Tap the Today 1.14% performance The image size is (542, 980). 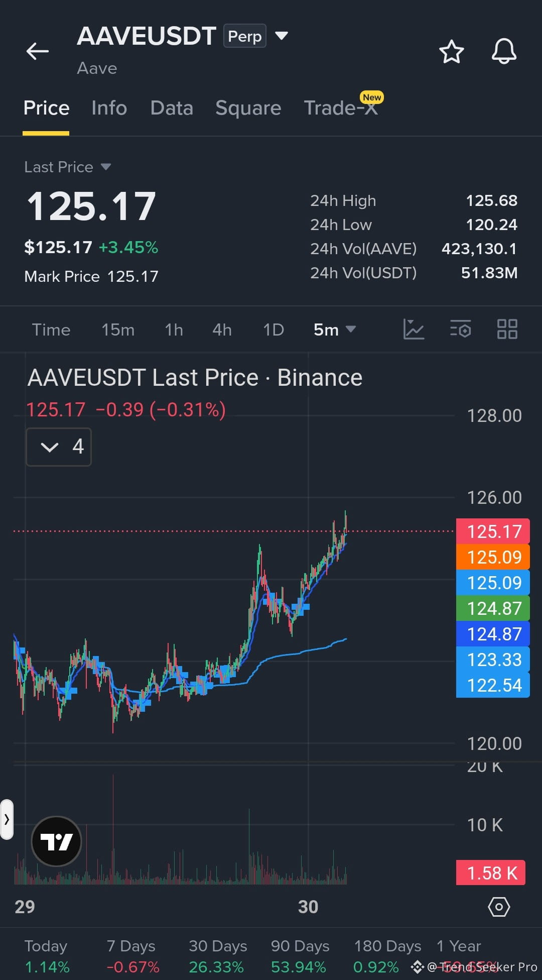pos(47,956)
